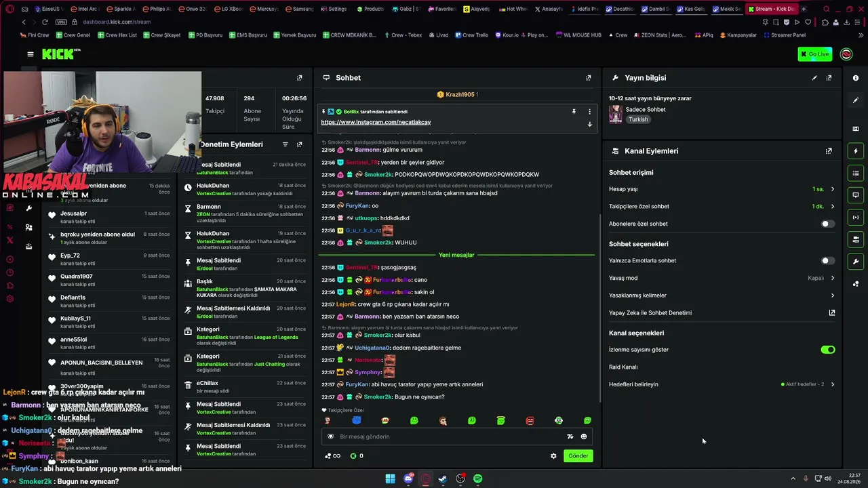Open external AI chat moderation link icon
Viewport: 868px width, 488px height.
click(x=832, y=313)
